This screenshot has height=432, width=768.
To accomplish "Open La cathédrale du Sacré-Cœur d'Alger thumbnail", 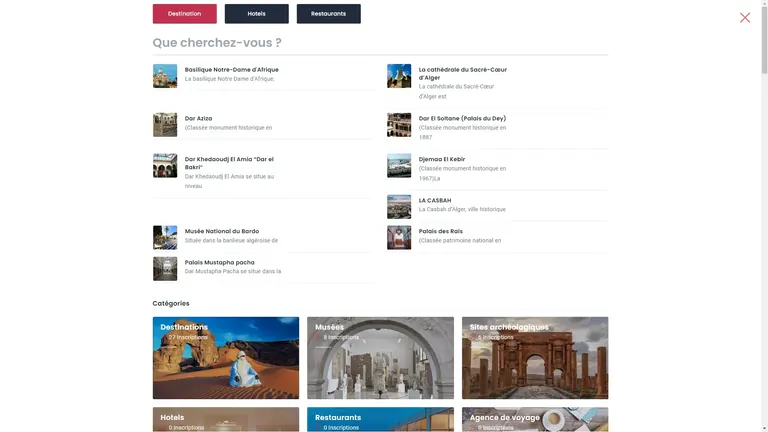I will 399,76.
